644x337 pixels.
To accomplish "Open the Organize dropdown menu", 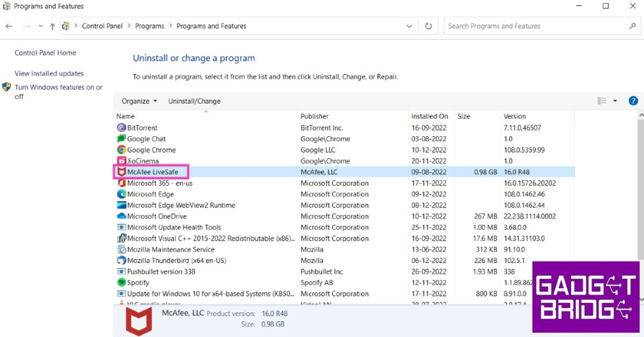I will tap(139, 101).
